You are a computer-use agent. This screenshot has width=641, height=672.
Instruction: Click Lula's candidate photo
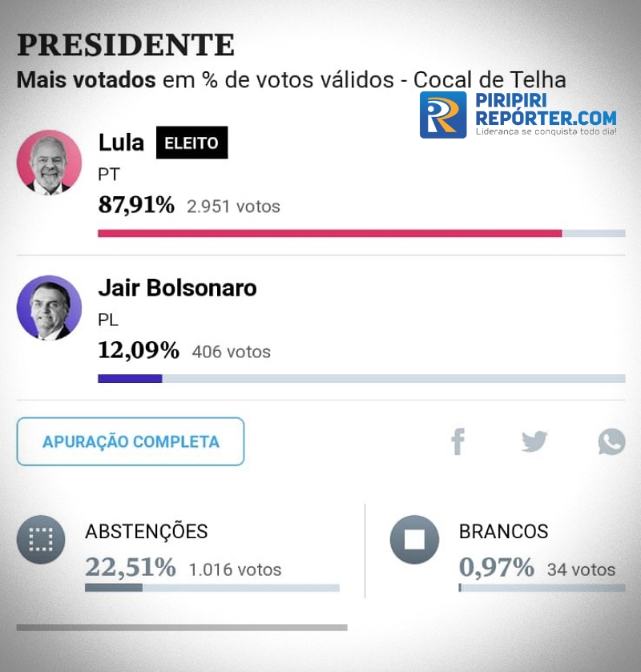49,163
